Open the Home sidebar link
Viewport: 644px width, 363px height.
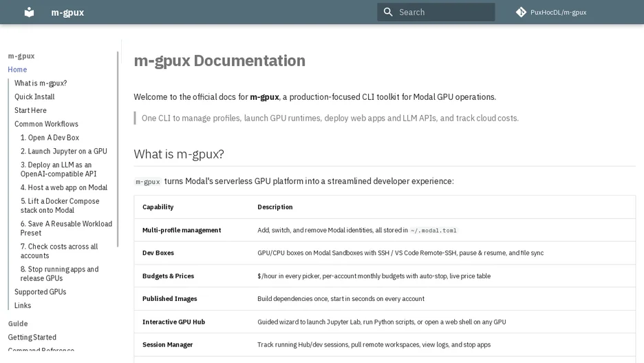tap(17, 70)
